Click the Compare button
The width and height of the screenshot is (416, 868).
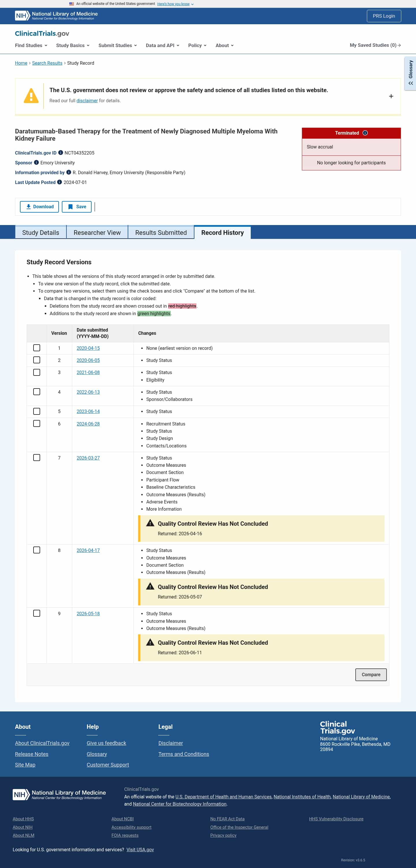click(371, 674)
